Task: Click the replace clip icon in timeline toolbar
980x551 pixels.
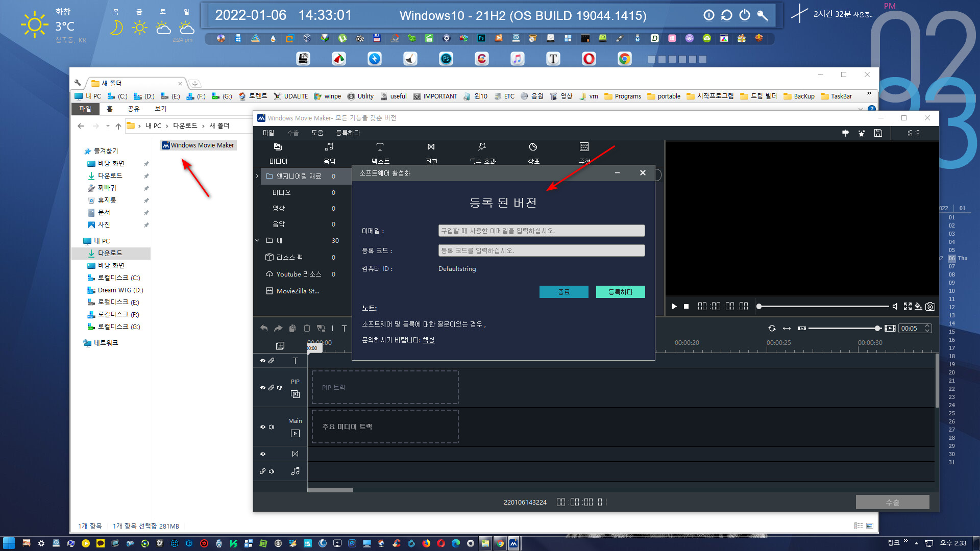Action: pos(321,328)
